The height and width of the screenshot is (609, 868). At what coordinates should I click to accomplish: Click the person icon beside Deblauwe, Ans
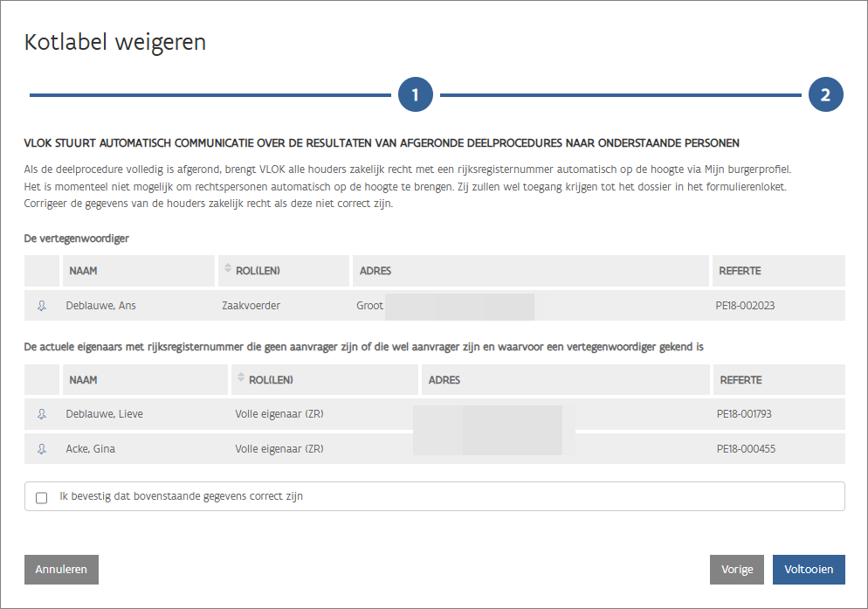41,306
